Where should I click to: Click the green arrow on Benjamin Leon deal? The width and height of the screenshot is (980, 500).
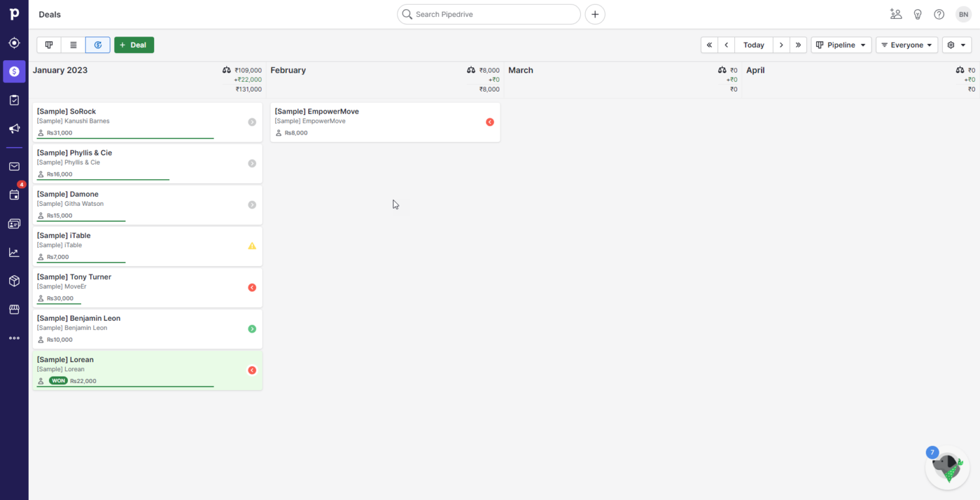tap(252, 329)
